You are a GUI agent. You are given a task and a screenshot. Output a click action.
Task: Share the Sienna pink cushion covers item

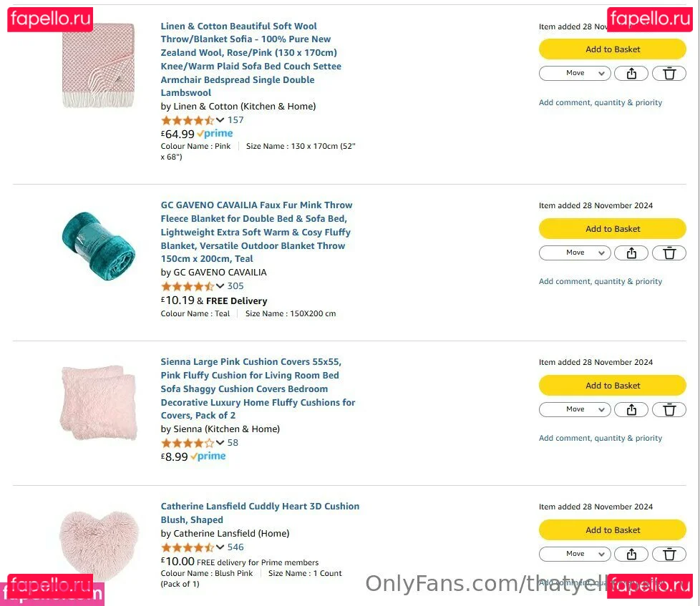631,409
